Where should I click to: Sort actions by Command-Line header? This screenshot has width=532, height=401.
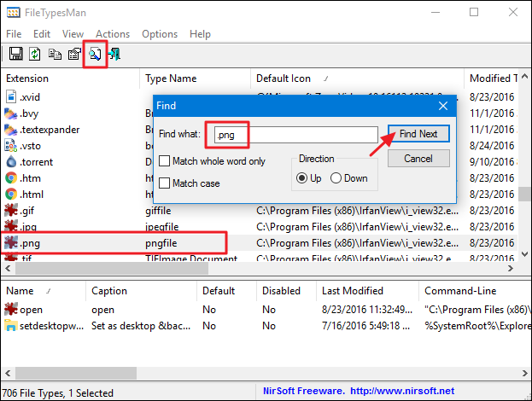(x=476, y=291)
